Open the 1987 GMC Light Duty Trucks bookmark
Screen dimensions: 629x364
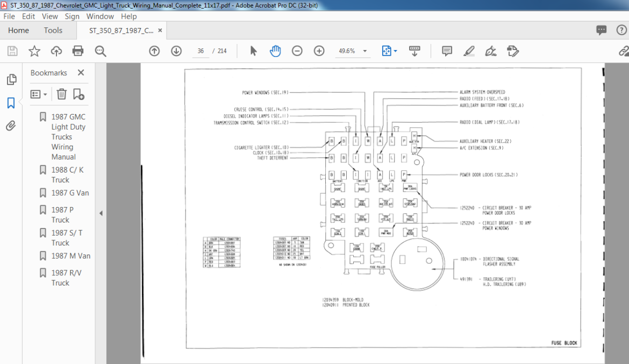point(69,137)
